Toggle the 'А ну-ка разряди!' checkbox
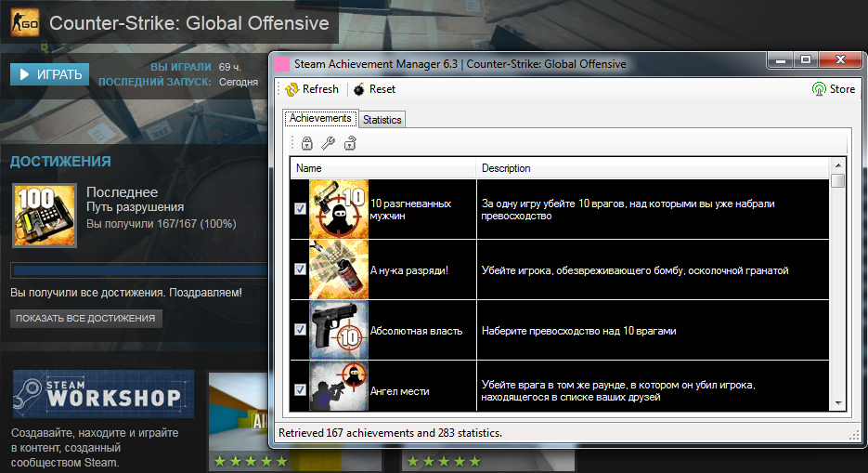This screenshot has height=473, width=868. click(x=300, y=269)
